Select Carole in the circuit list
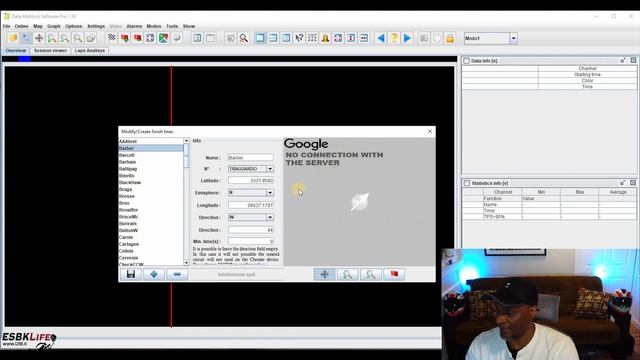 pos(151,237)
